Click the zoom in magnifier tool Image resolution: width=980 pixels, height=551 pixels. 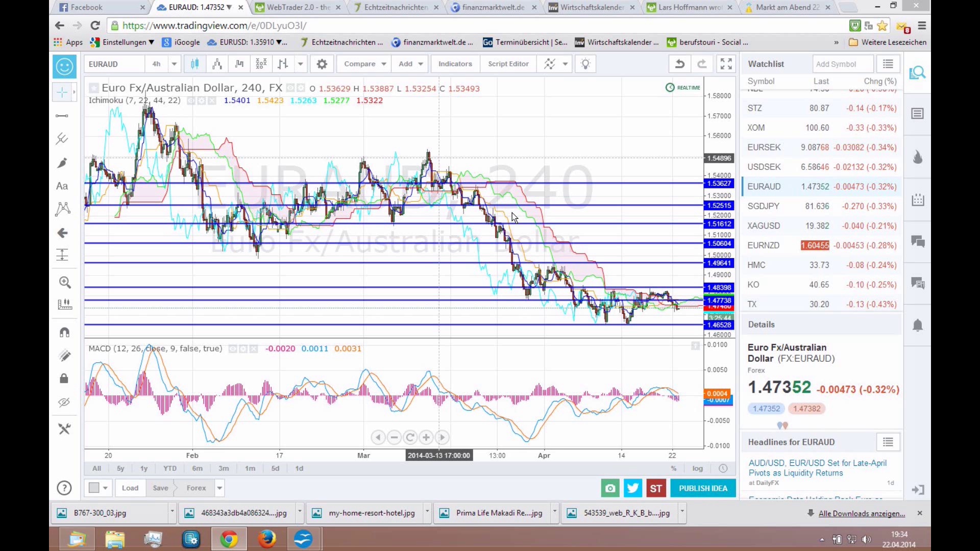click(x=64, y=282)
